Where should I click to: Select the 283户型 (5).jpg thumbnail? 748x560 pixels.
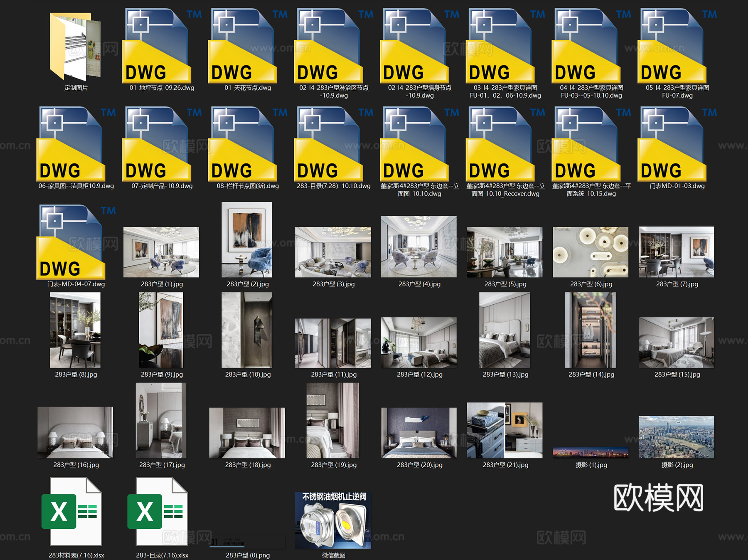504,252
